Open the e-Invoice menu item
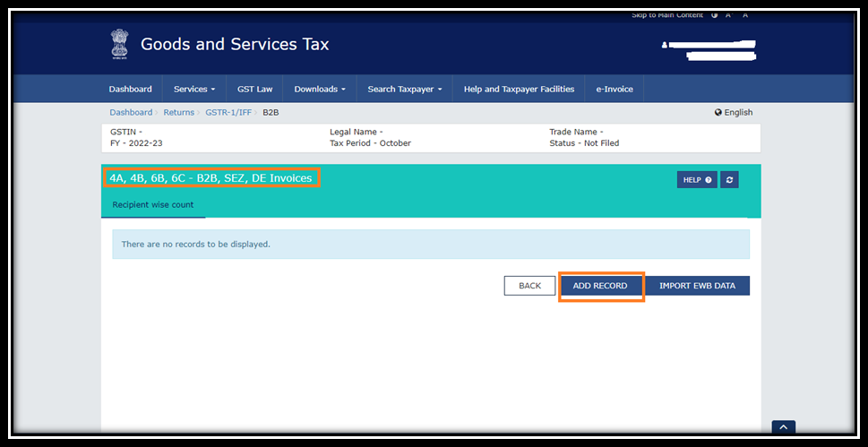The image size is (868, 447). [614, 90]
